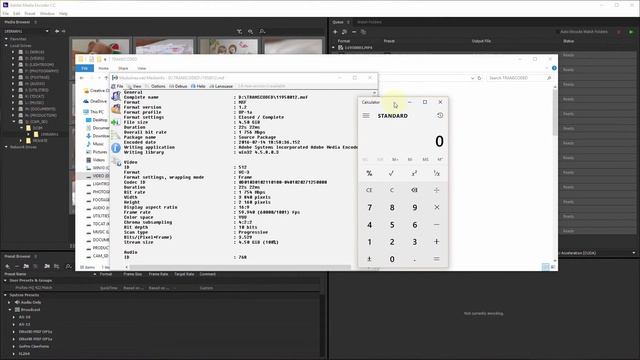The image size is (640, 360).
Task: Click the multiply key in Calculator
Action: pos(437,207)
